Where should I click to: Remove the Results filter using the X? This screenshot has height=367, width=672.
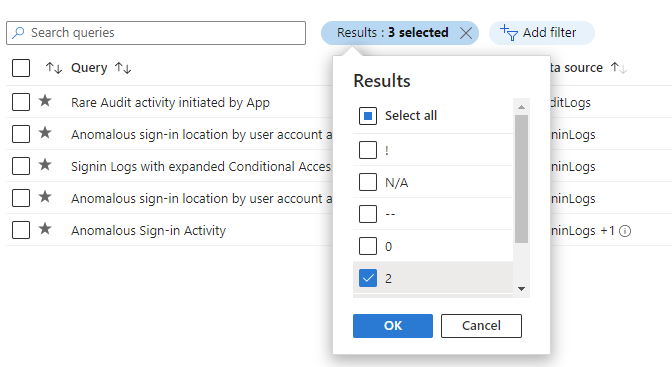click(466, 33)
